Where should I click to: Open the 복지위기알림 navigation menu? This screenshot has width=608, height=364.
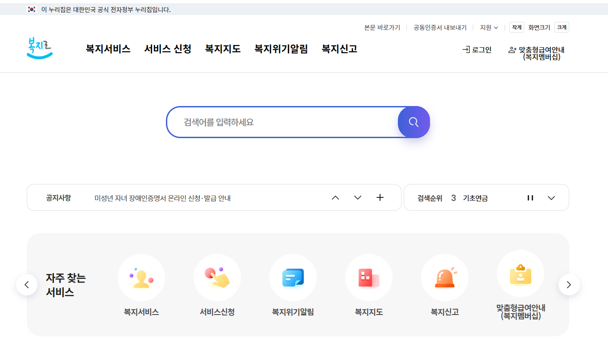point(281,49)
